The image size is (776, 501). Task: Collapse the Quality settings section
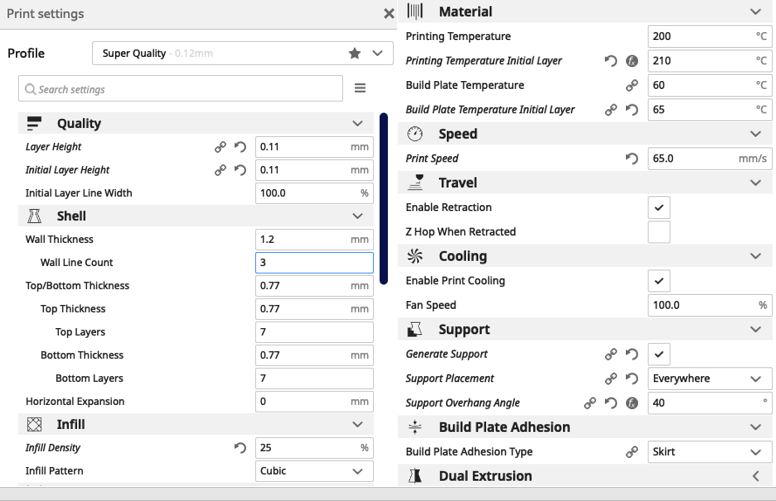[357, 124]
